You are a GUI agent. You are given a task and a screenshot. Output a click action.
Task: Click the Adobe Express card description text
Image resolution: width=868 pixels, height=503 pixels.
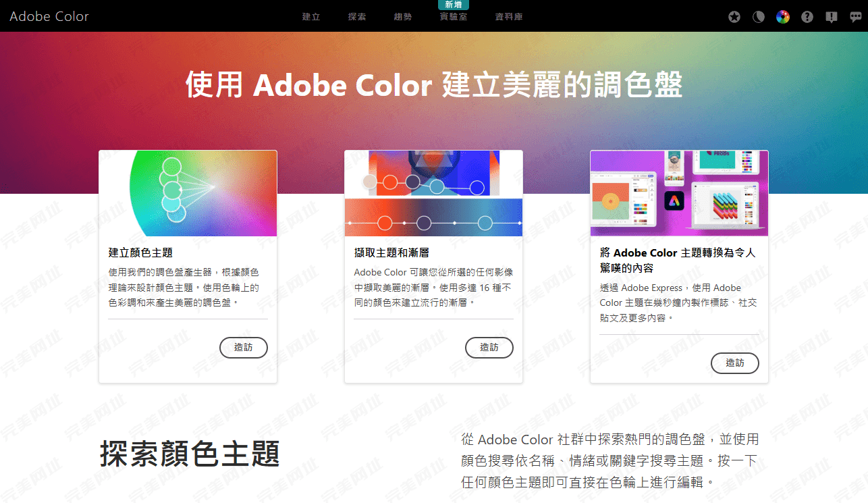pos(678,302)
